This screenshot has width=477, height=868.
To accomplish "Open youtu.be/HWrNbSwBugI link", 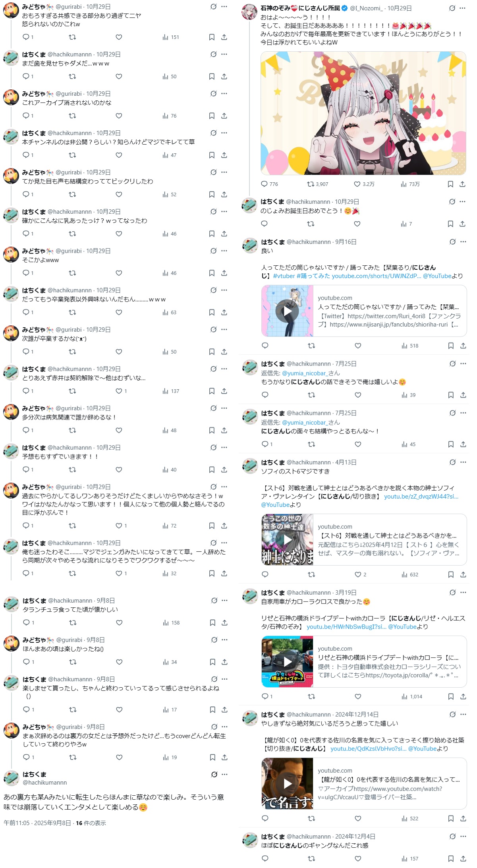I will 346,626.
